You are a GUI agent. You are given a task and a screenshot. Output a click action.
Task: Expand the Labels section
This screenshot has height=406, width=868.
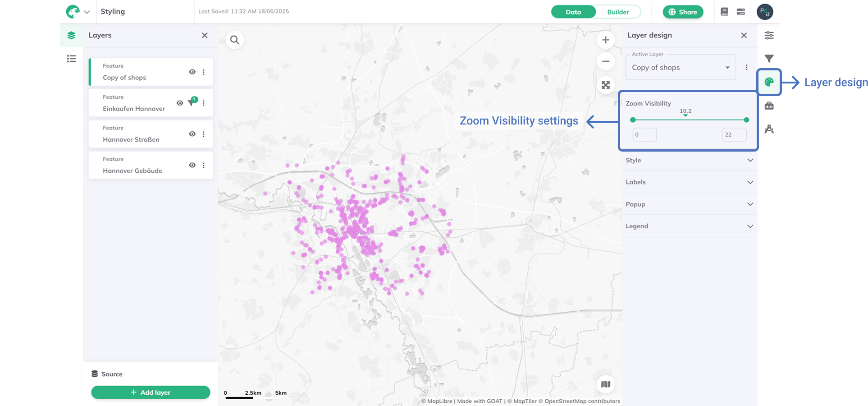[689, 182]
